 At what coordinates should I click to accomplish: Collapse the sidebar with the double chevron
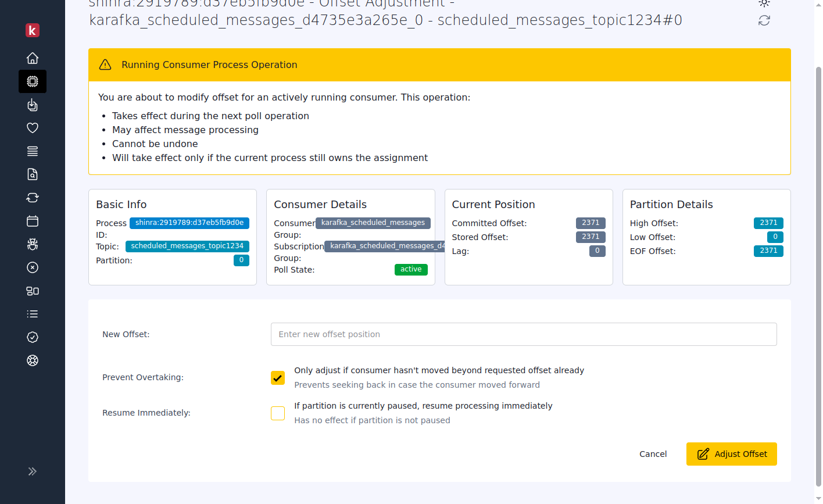pyautogui.click(x=33, y=471)
